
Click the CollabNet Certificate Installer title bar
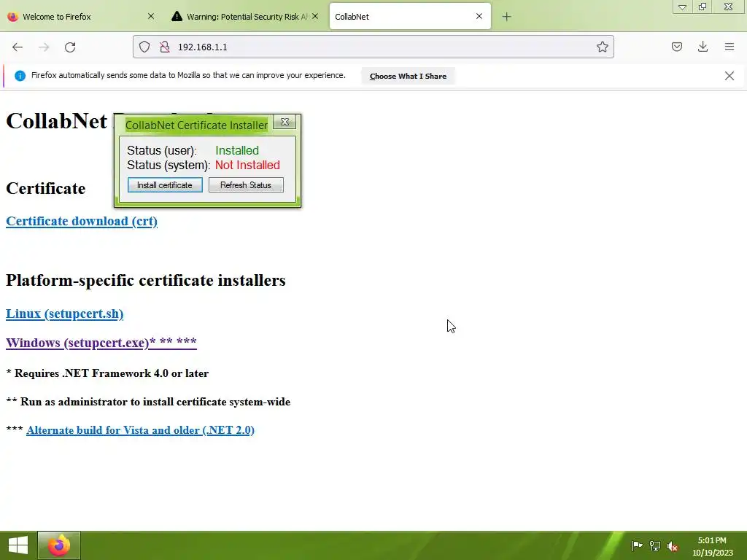click(196, 125)
